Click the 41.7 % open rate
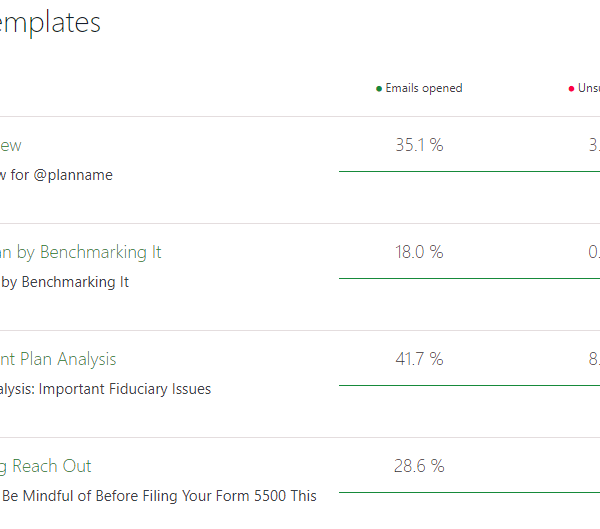 (x=419, y=359)
